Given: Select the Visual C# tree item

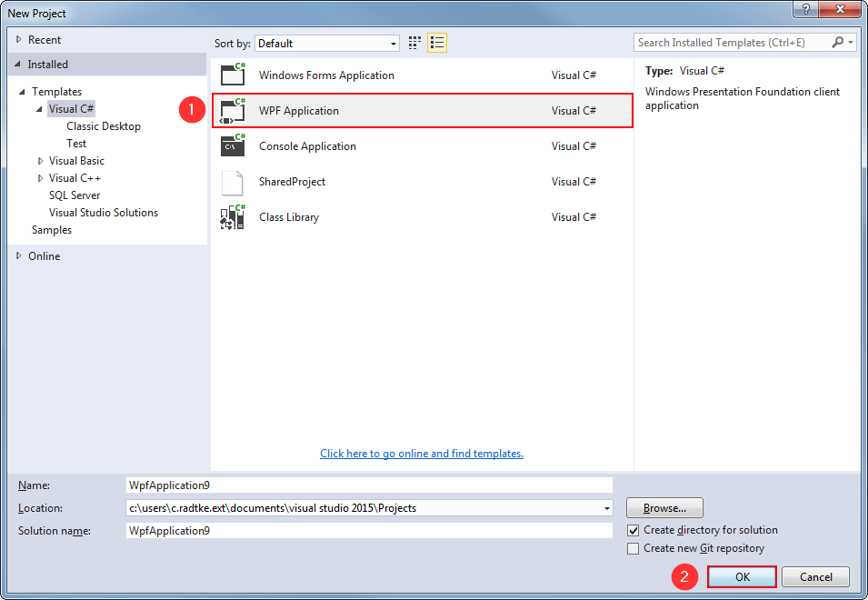Looking at the screenshot, I should [x=72, y=109].
